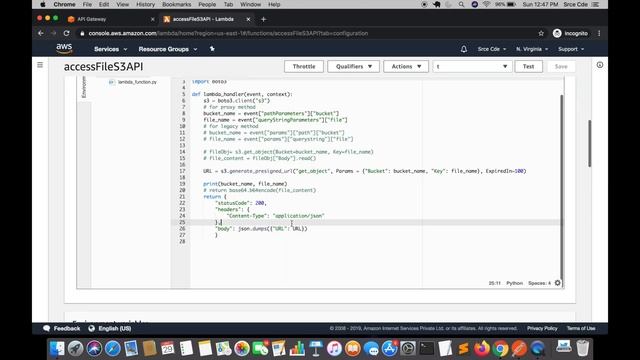640x360 pixels.
Task: Open App Store in the dock
Action: tap(389, 349)
